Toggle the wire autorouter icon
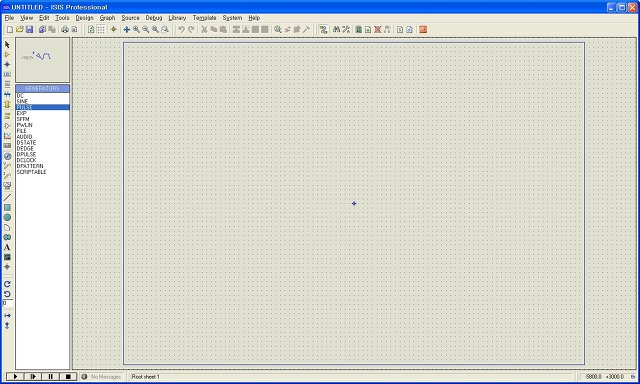The width and height of the screenshot is (640, 384). (x=323, y=29)
